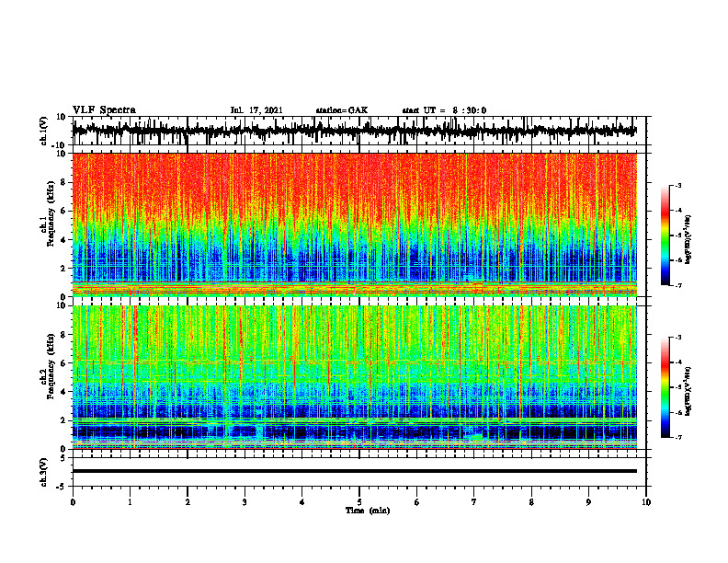Image resolution: width=728 pixels, height=563 pixels.
Task: Click time axis tick label "6"
Action: point(417,502)
